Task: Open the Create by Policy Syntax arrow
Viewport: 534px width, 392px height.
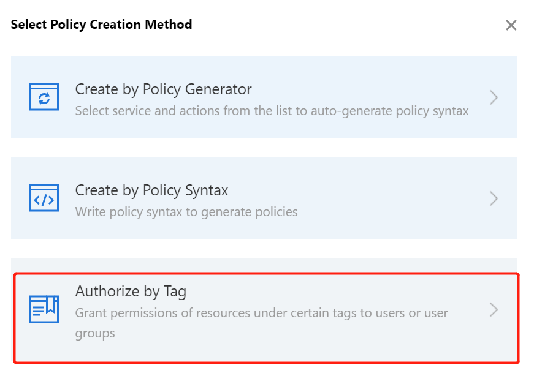Action: point(494,198)
